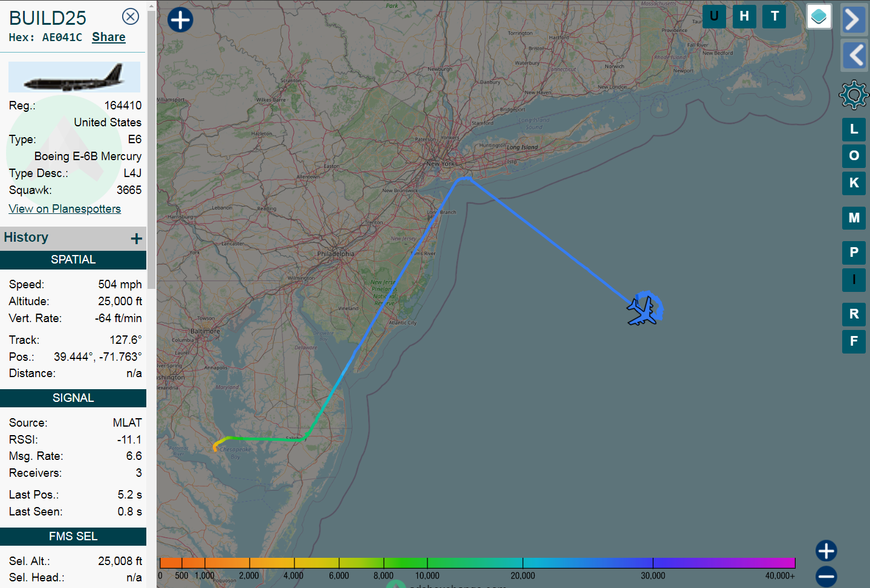Screen dimensions: 870x588
Task: Click the altitude color legend bar
Action: (477, 563)
